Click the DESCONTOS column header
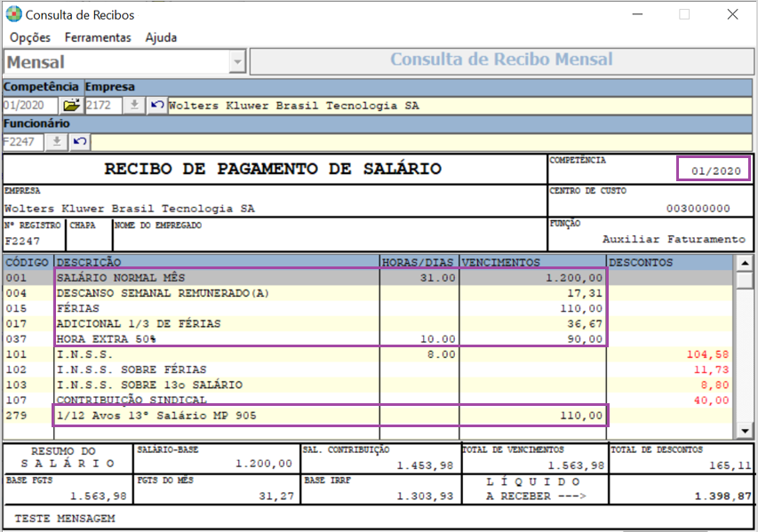The image size is (758, 532). (x=669, y=262)
